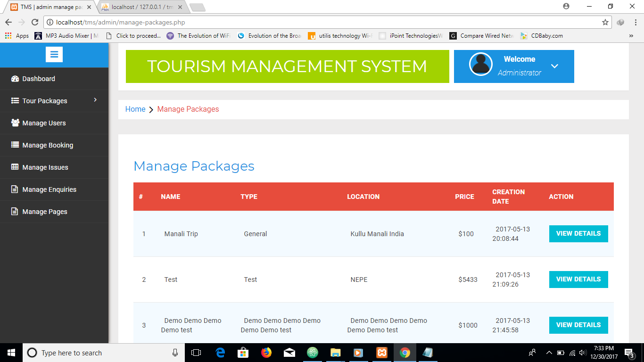This screenshot has height=362, width=644.
Task: View details for Manali Trip package
Action: tap(578, 233)
